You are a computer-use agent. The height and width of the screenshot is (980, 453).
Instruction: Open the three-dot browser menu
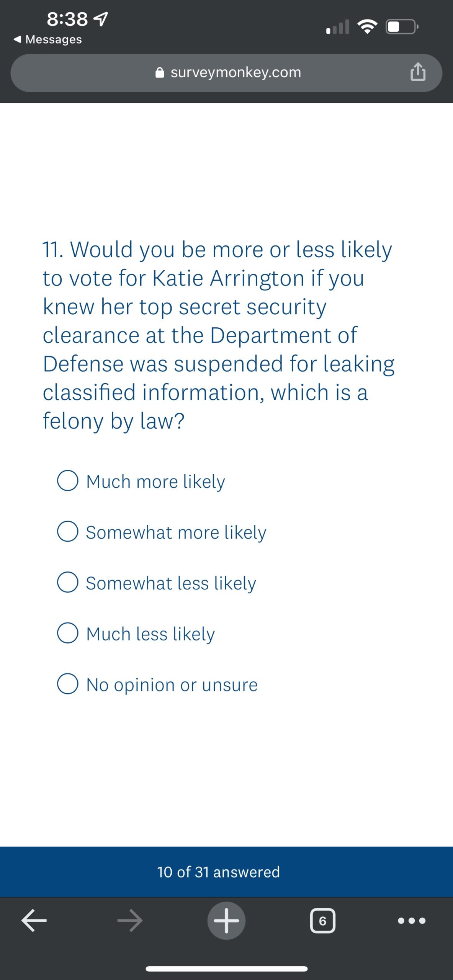tap(411, 920)
